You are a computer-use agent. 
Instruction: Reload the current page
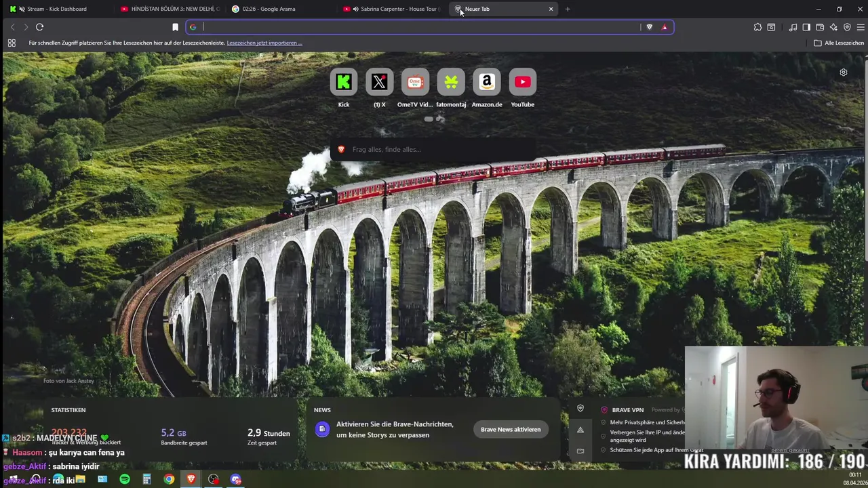[x=39, y=27]
